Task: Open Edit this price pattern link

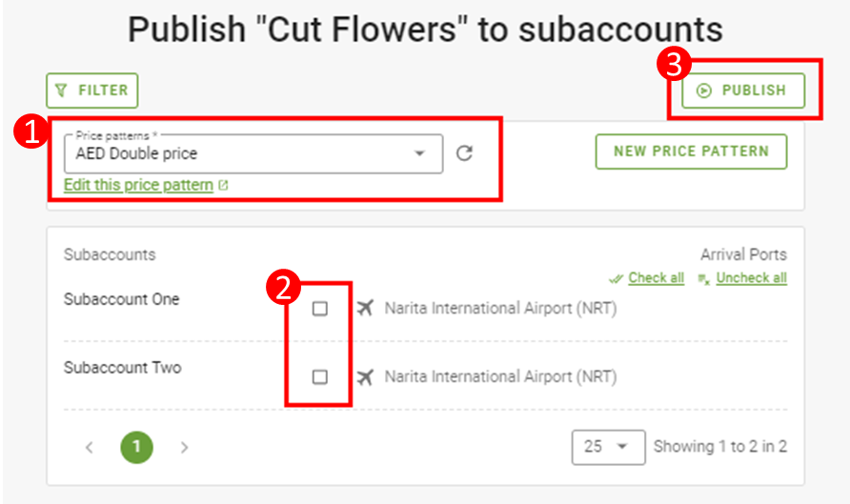Action: tap(139, 185)
